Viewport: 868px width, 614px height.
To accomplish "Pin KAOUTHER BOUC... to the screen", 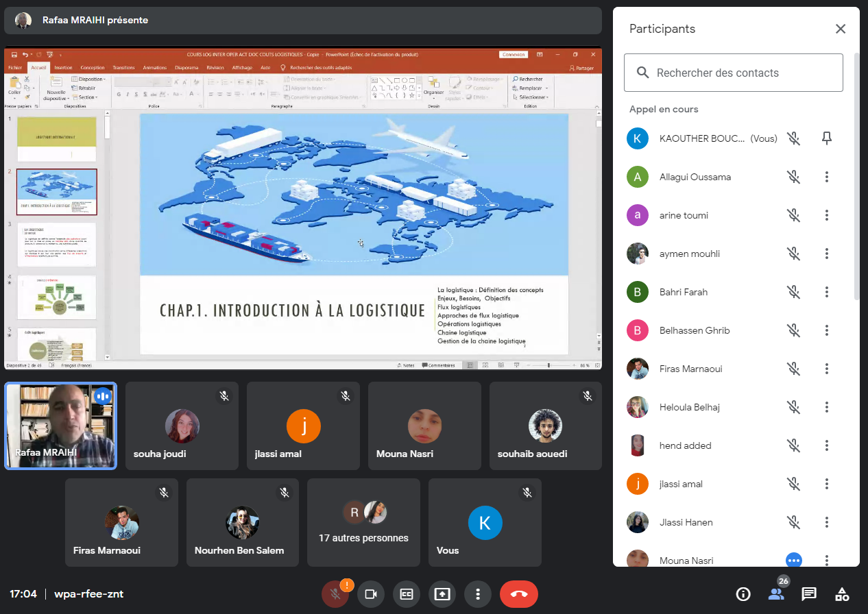I will click(827, 138).
